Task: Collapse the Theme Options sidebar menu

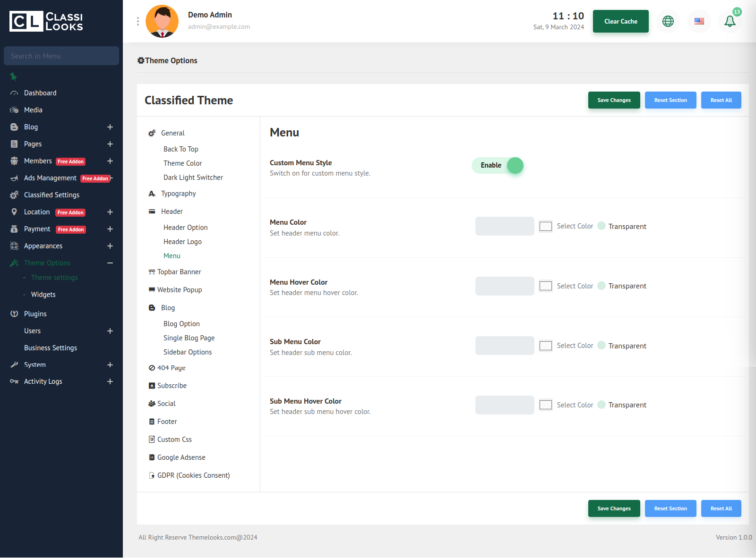Action: tap(110, 263)
